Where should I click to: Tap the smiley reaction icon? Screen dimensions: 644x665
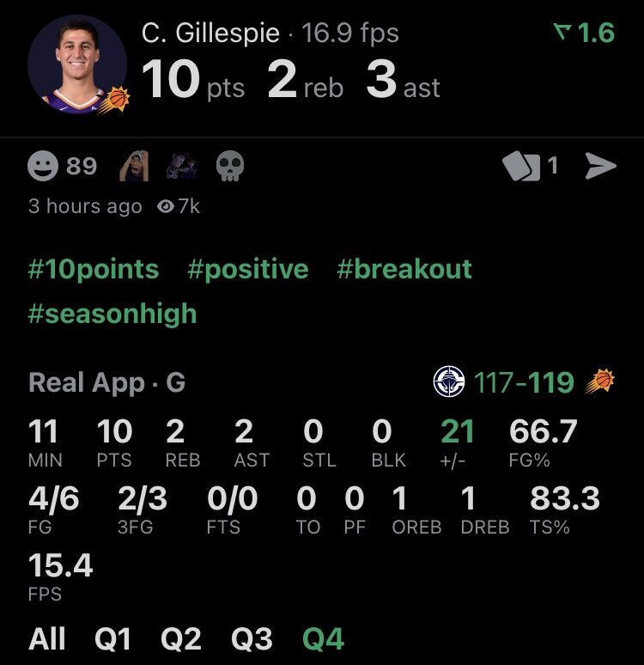pos(43,166)
